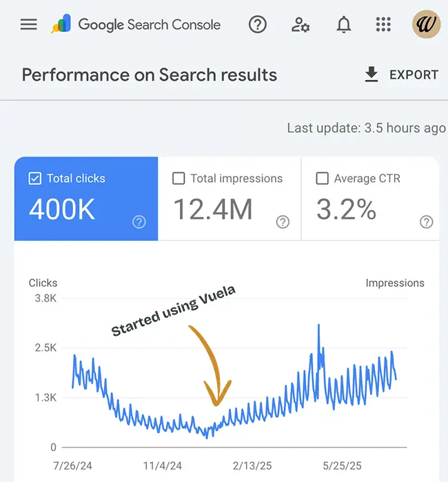
Task: Open the notifications bell
Action: pyautogui.click(x=343, y=25)
